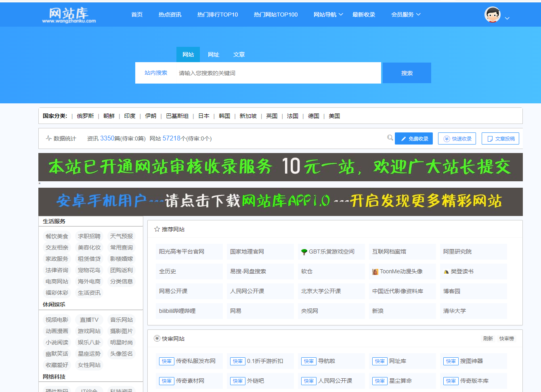541x392 pixels.
Task: Open the 餐饮美食 category
Action: pyautogui.click(x=57, y=236)
